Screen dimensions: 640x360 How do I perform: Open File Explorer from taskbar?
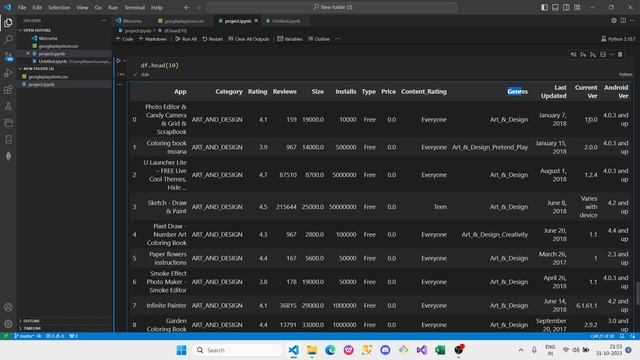(x=312, y=350)
